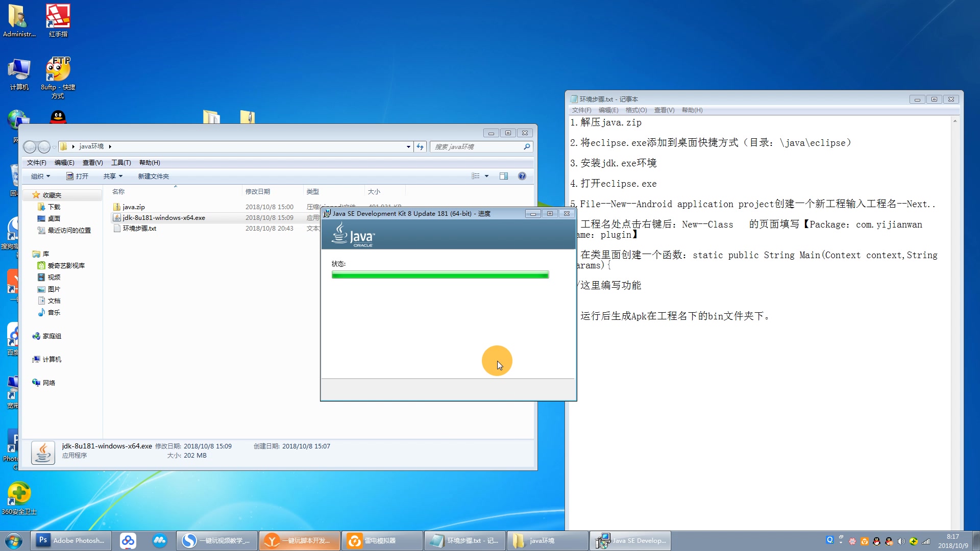The width and height of the screenshot is (980, 551).
Task: Click the 新建文件夹 button
Action: pos(153,176)
